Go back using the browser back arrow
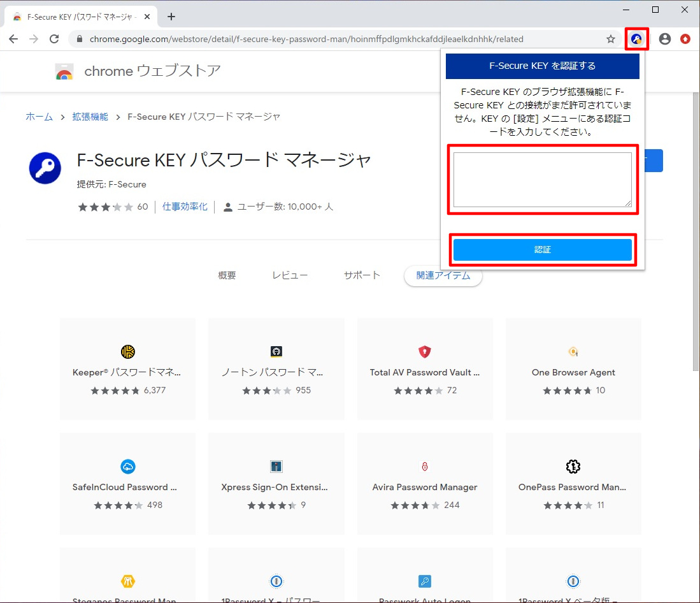The image size is (700, 603). click(x=13, y=40)
